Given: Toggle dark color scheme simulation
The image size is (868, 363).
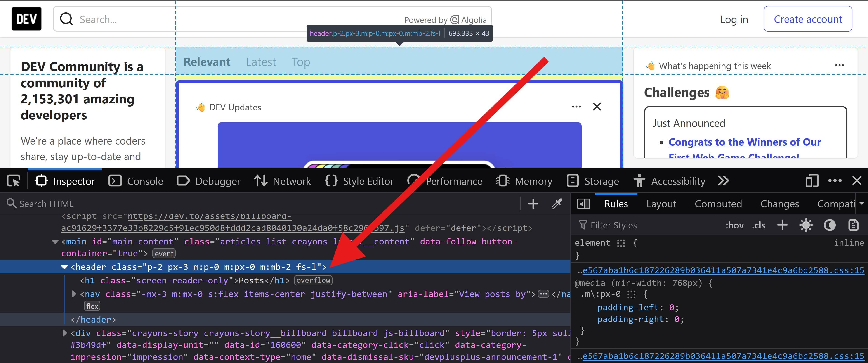Looking at the screenshot, I should (x=830, y=225).
